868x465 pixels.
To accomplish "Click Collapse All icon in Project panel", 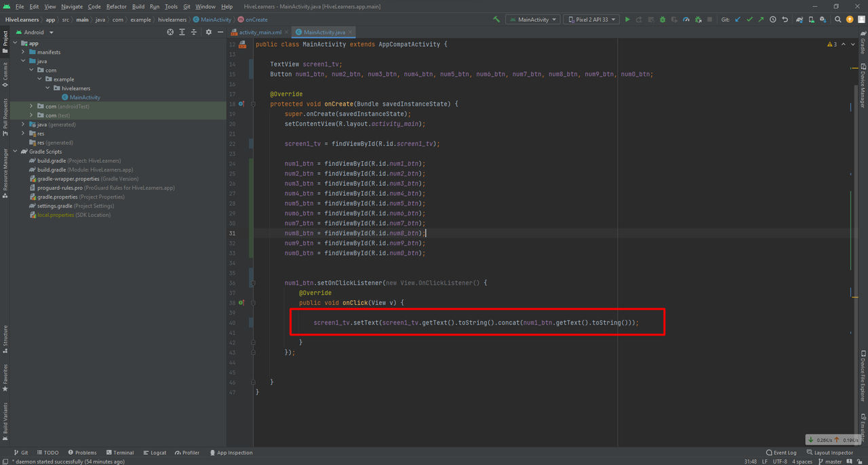I will point(194,32).
